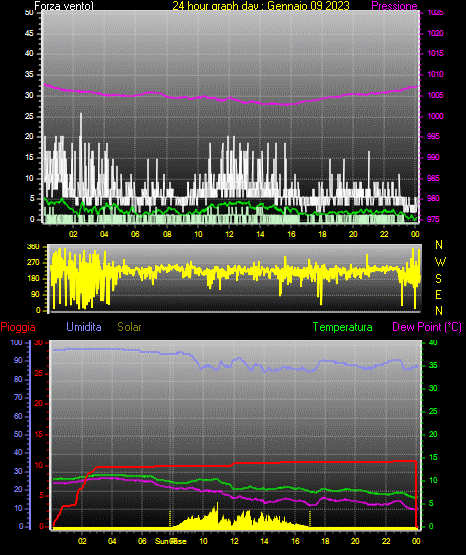This screenshot has height=555, width=466.
Task: Click wind speed axis value 45
Action: pos(29,33)
